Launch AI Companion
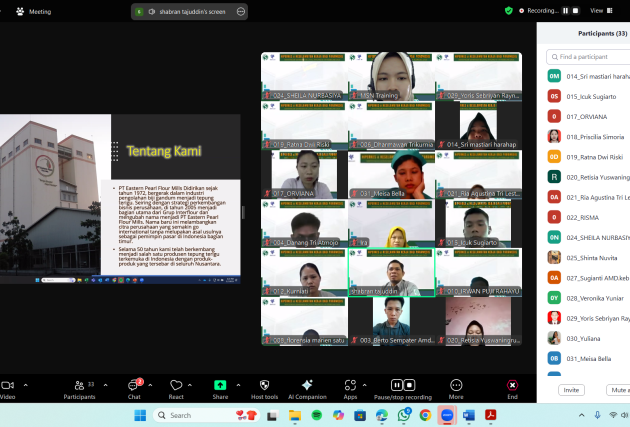This screenshot has width=630, height=427. pos(307,386)
